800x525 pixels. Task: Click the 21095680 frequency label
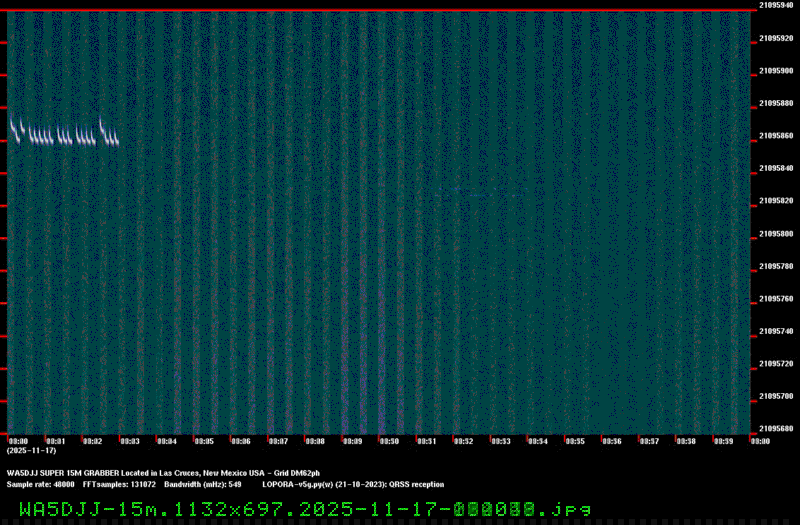777,428
